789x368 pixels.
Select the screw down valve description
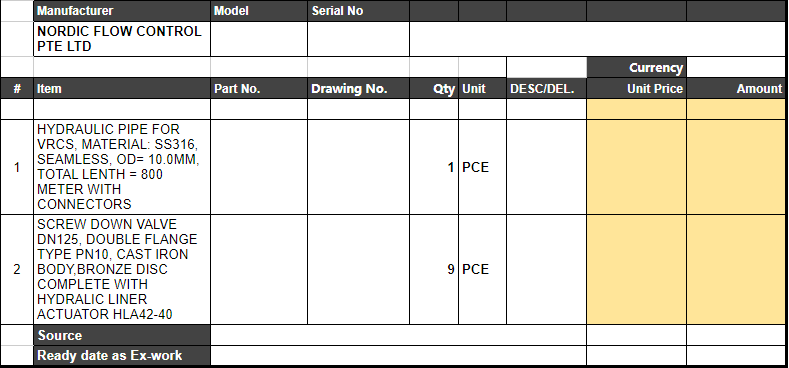pyautogui.click(x=122, y=269)
